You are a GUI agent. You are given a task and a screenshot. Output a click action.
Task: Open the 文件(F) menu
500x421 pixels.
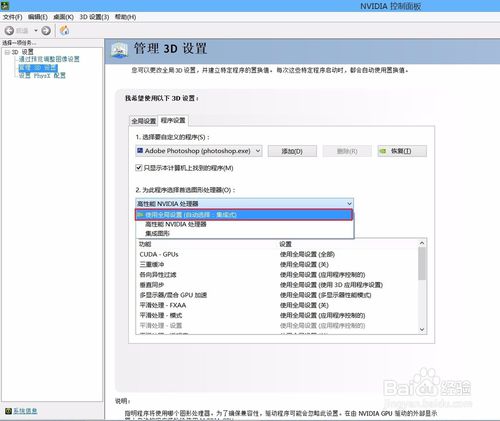12,17
